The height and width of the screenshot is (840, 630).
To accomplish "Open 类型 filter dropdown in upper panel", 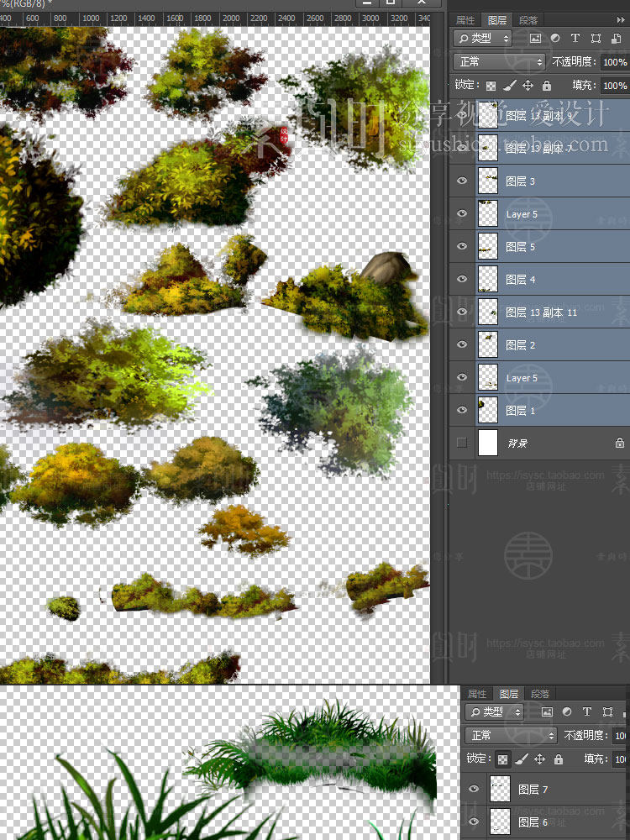I will [483, 38].
